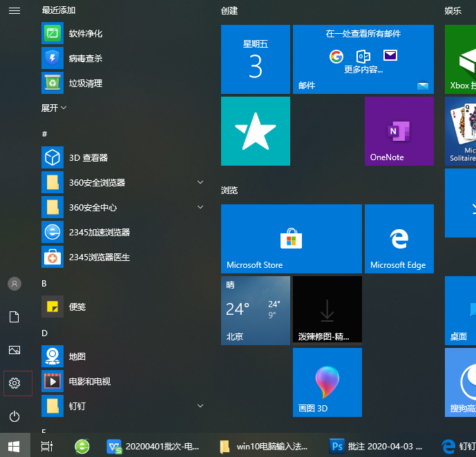This screenshot has width=476, height=457.
Task: Click the 娱乐 group title
Action: tap(453, 11)
